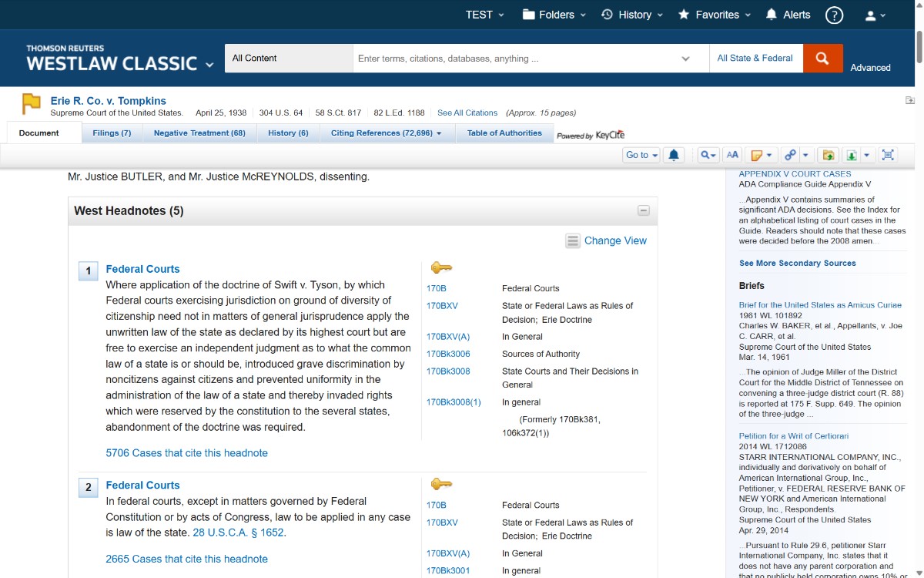Click the See All Citations link
924x578 pixels.
coord(467,113)
